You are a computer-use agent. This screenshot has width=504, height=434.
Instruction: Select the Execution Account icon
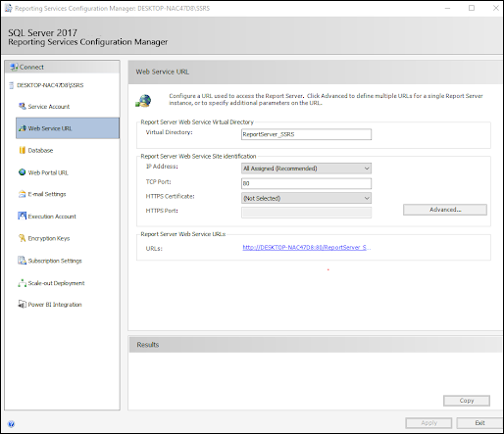tap(22, 216)
